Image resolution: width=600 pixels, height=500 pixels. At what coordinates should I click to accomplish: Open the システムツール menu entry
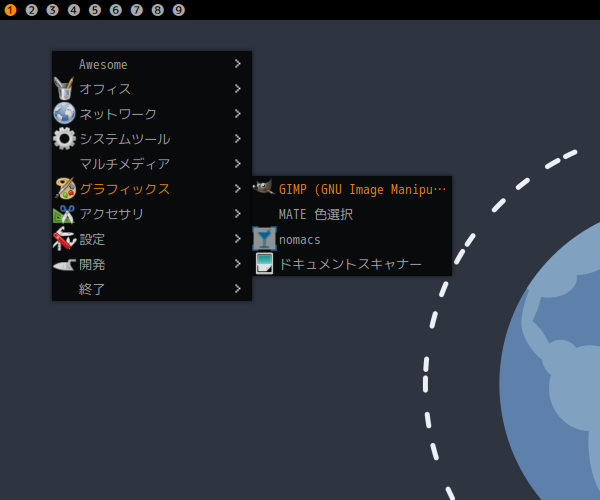pyautogui.click(x=152, y=139)
